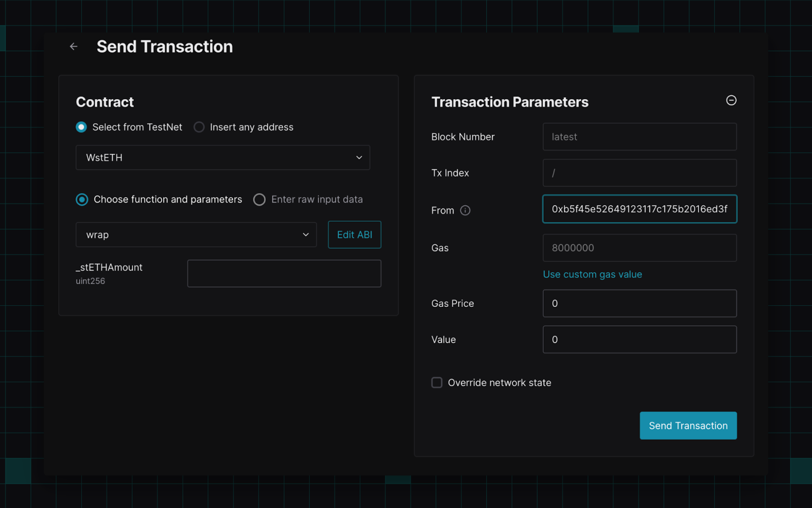Click the Gas Price input field
This screenshot has height=508, width=812.
pyautogui.click(x=639, y=304)
